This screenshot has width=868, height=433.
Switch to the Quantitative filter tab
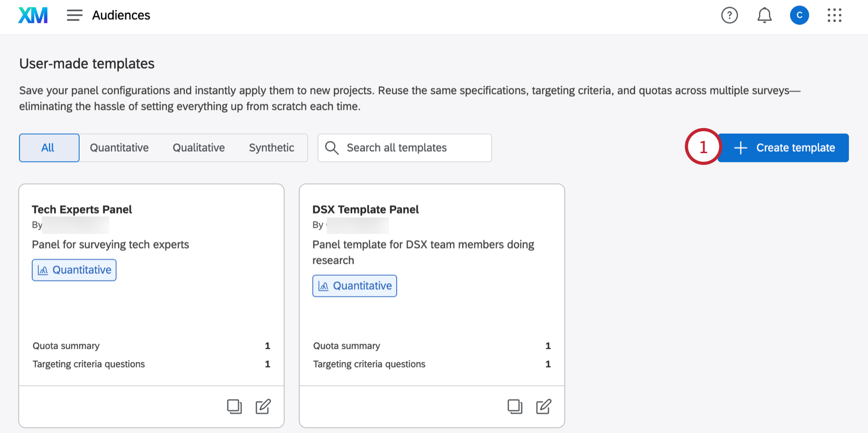click(x=119, y=148)
